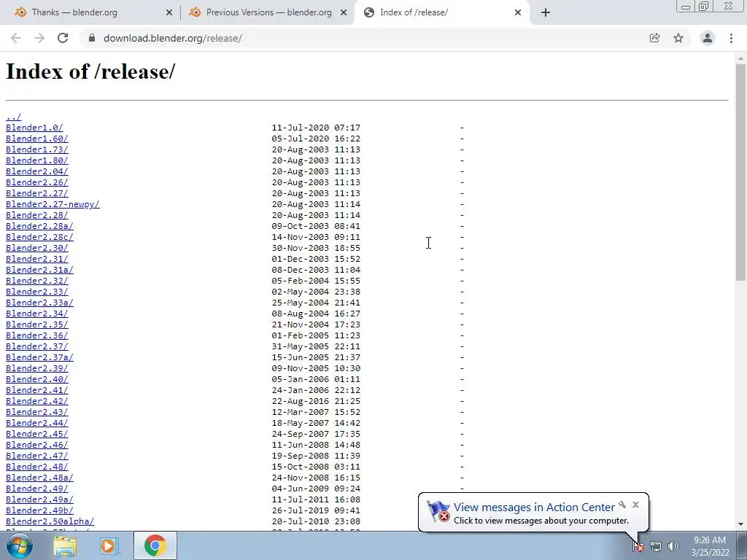The width and height of the screenshot is (747, 560).
Task: View site info via the lock icon
Action: tap(93, 38)
